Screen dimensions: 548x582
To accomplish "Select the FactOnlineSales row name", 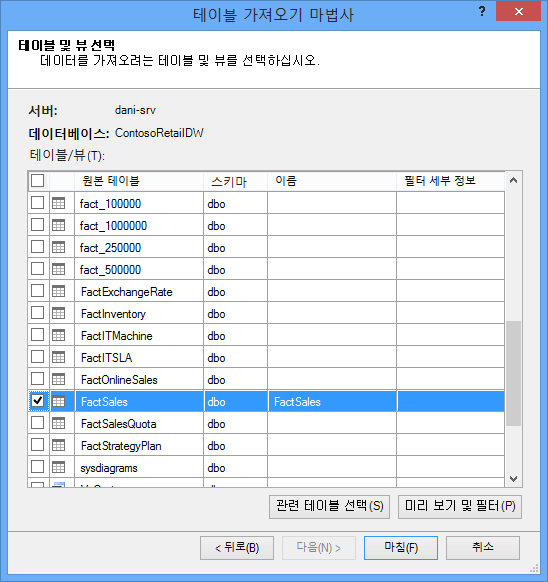I will click(119, 380).
